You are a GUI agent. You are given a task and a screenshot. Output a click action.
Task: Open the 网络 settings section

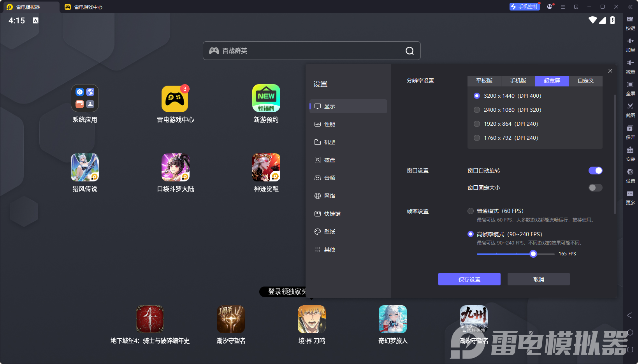click(348, 196)
